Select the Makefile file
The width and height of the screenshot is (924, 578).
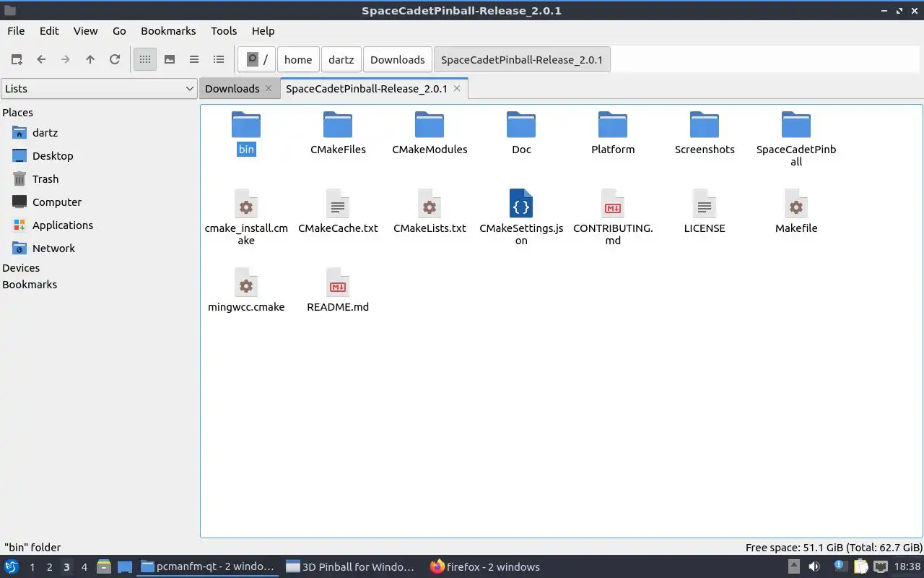click(x=796, y=212)
